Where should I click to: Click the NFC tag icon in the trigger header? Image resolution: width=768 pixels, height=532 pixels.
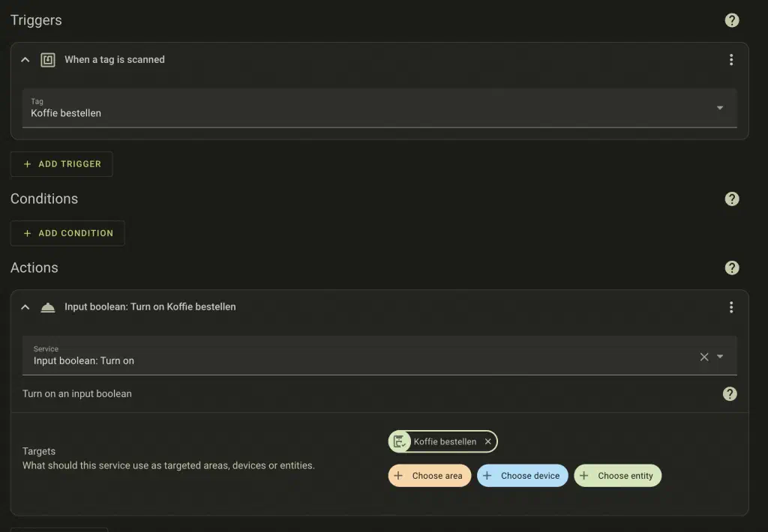(48, 60)
